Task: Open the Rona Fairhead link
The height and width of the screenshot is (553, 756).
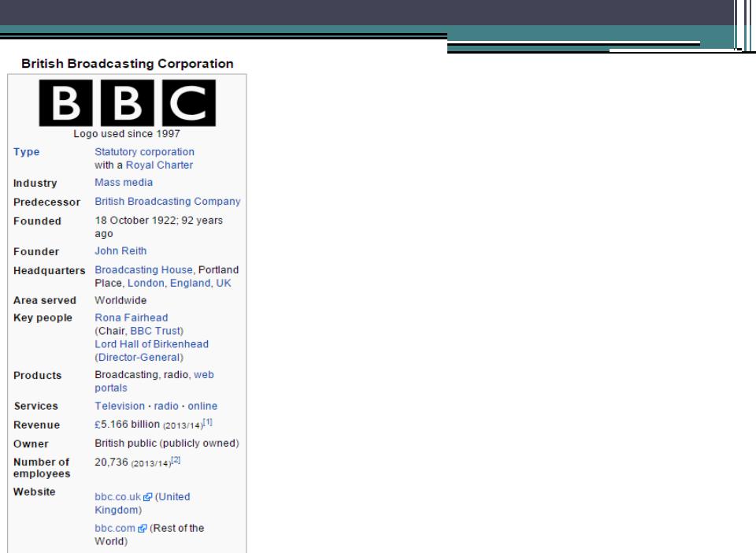Action: (x=132, y=317)
